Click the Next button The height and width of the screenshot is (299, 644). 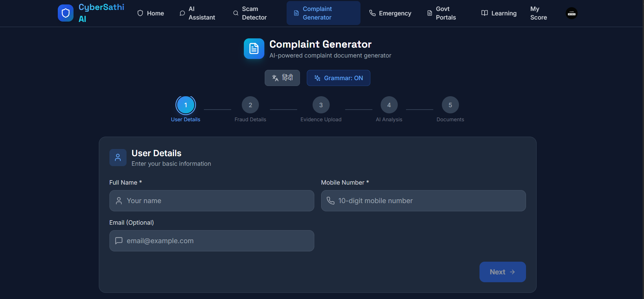502,272
